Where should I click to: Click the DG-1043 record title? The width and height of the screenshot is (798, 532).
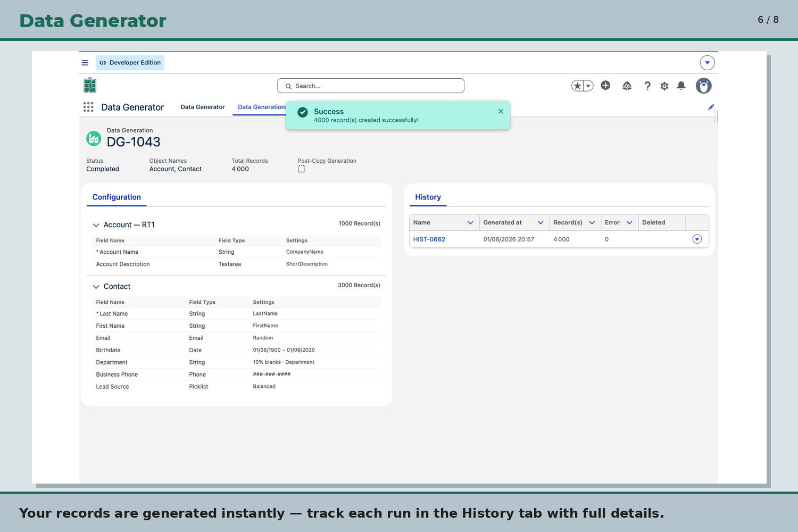[x=134, y=142]
